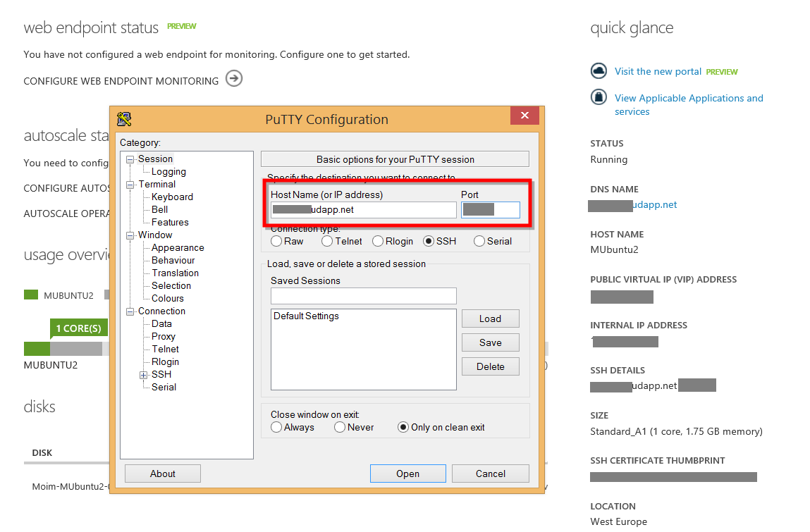The image size is (810, 532).
Task: Select Proxy under the Connection category
Action: click(x=163, y=336)
